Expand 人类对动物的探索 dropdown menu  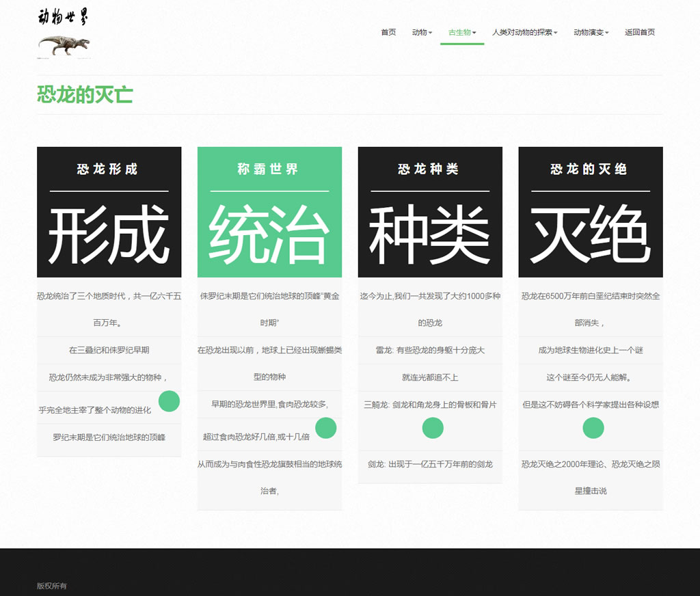coord(524,32)
